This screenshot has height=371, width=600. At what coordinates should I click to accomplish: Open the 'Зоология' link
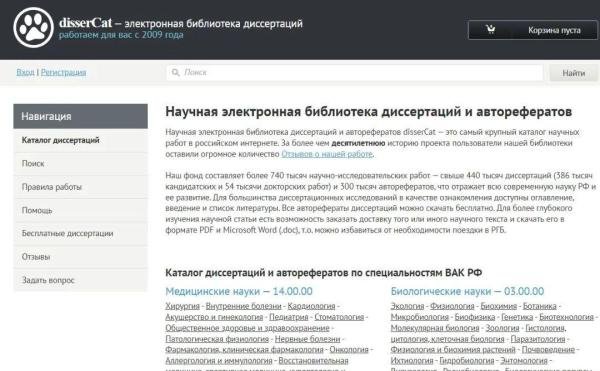coord(502,328)
